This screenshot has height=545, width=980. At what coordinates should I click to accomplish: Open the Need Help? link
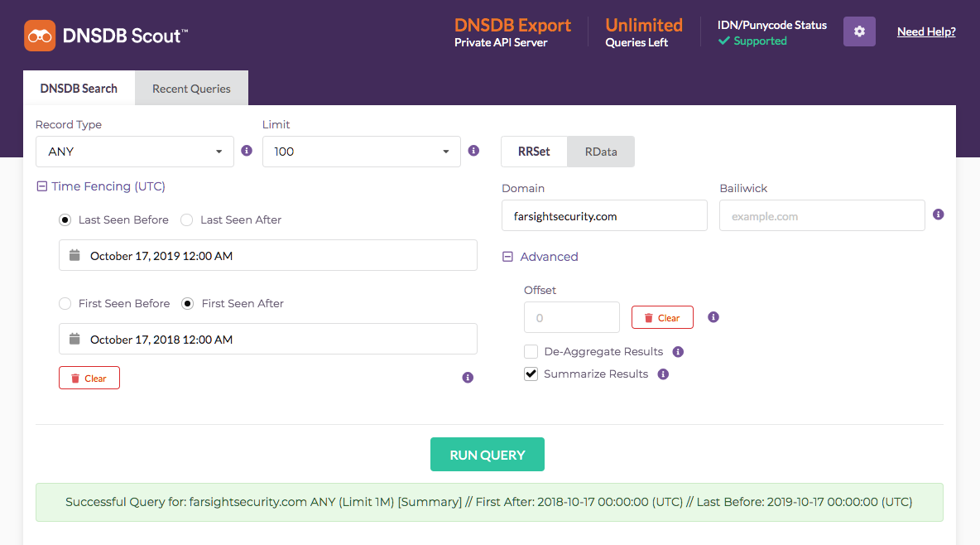[926, 31]
